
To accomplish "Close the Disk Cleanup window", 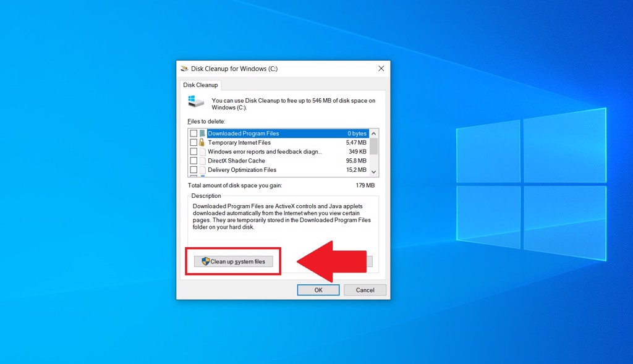I will [381, 69].
